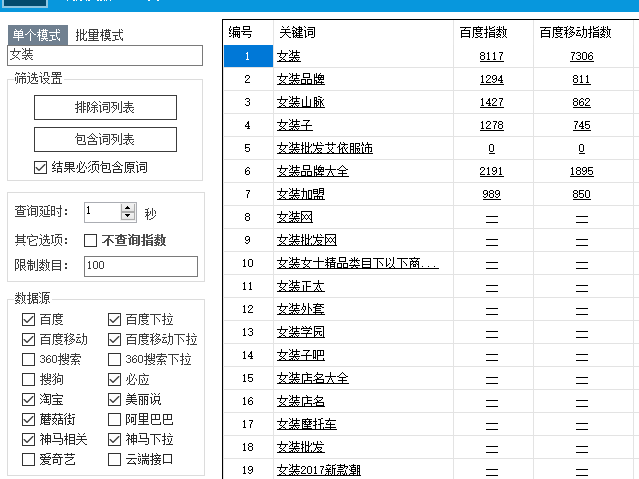Enable 不查询指数 checkbox
Viewport: 639px width, 479px height.
(90, 240)
